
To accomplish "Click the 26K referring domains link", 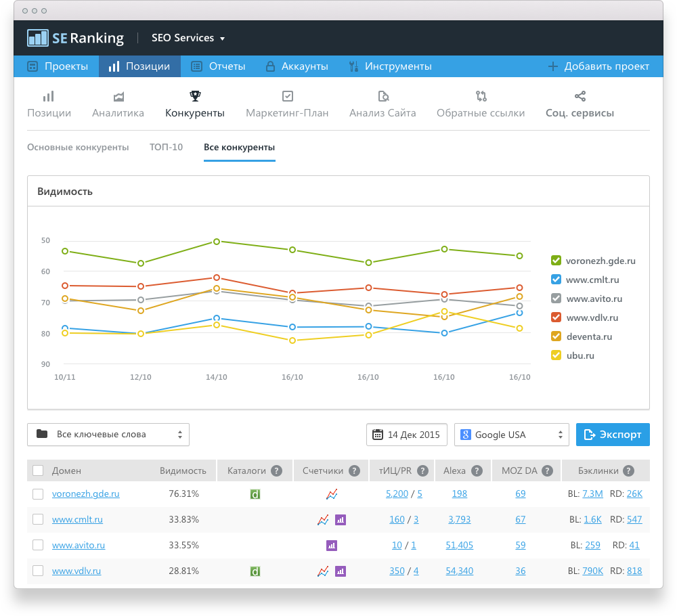I will [634, 494].
